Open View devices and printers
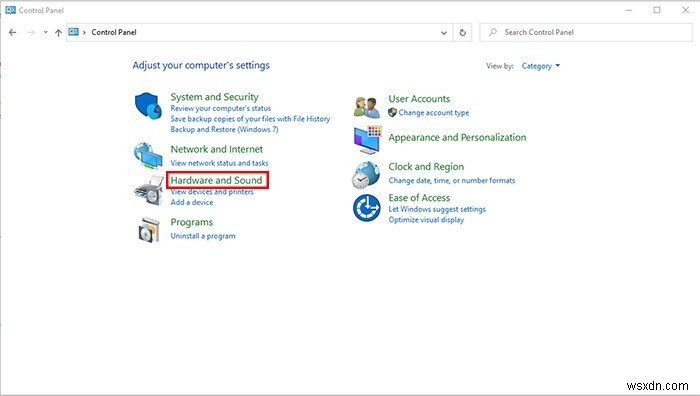The width and height of the screenshot is (700, 396). [212, 192]
